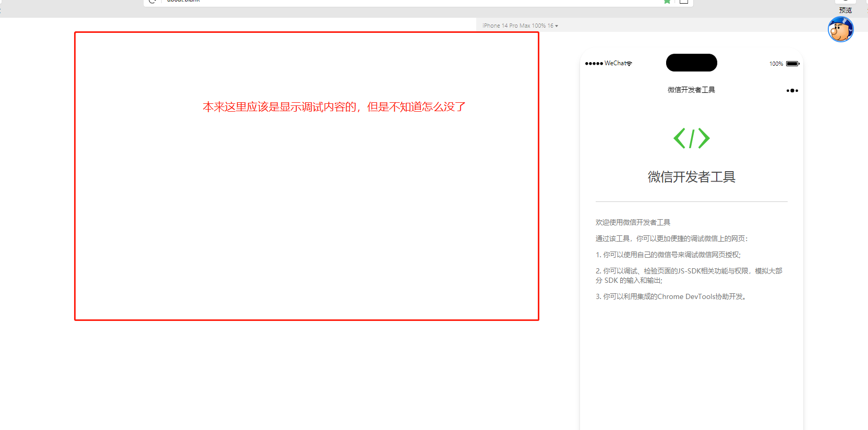The image size is (868, 430).
Task: Click item 2 about JS-SDK相关功能与权限
Action: [x=689, y=276]
